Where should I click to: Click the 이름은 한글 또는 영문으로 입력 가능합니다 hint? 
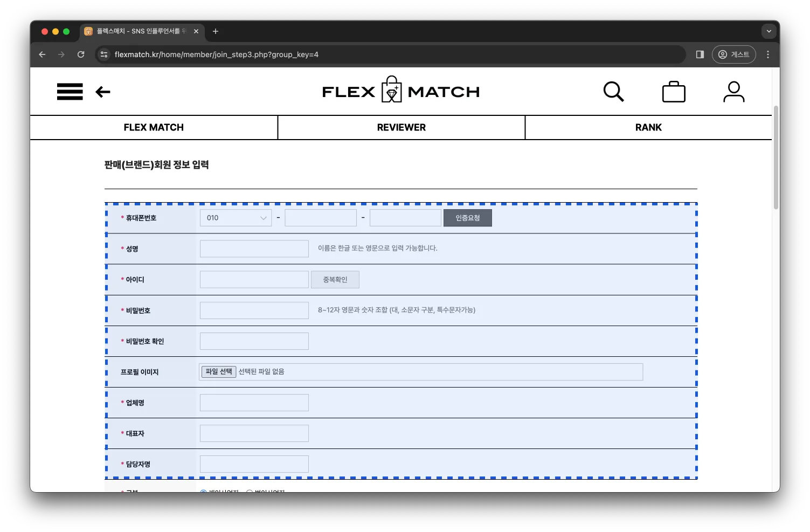point(378,248)
